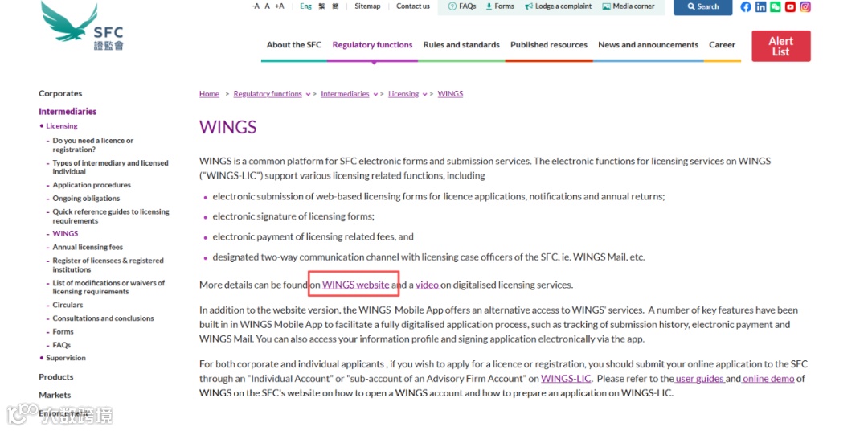Reset font size with the middle A

point(268,6)
